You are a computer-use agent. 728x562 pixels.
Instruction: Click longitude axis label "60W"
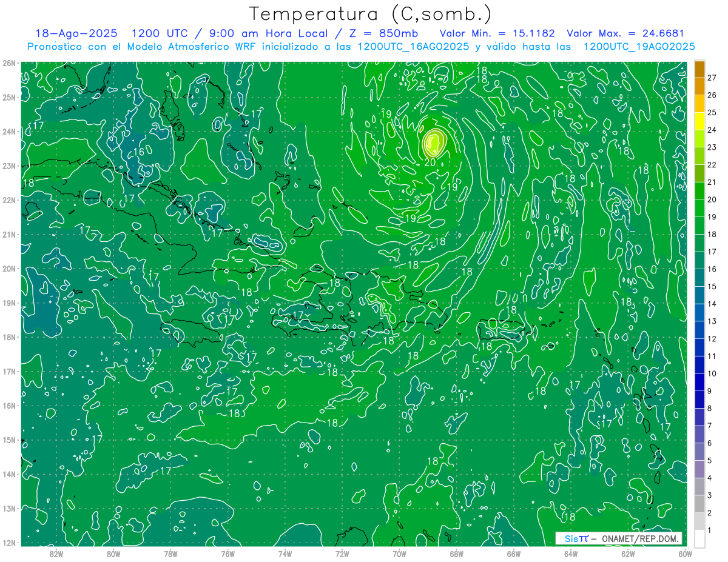click(686, 554)
